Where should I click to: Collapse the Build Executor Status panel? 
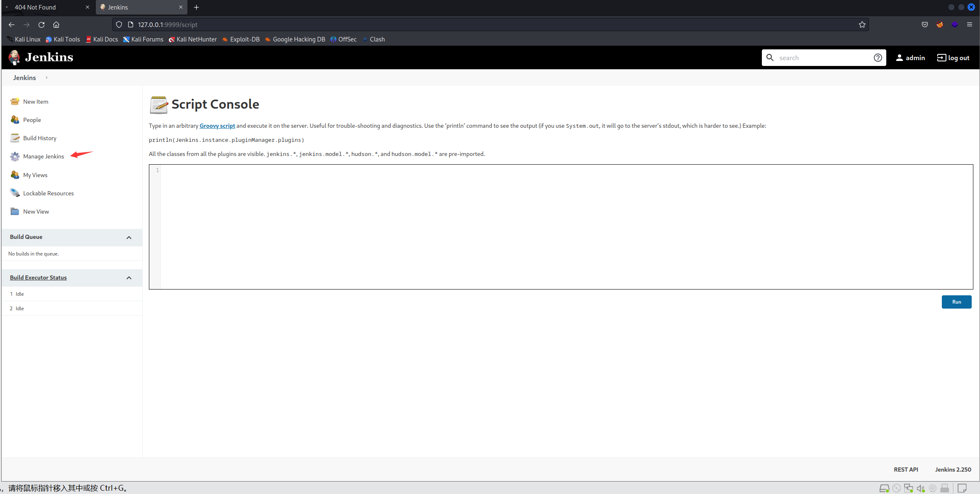tap(129, 278)
